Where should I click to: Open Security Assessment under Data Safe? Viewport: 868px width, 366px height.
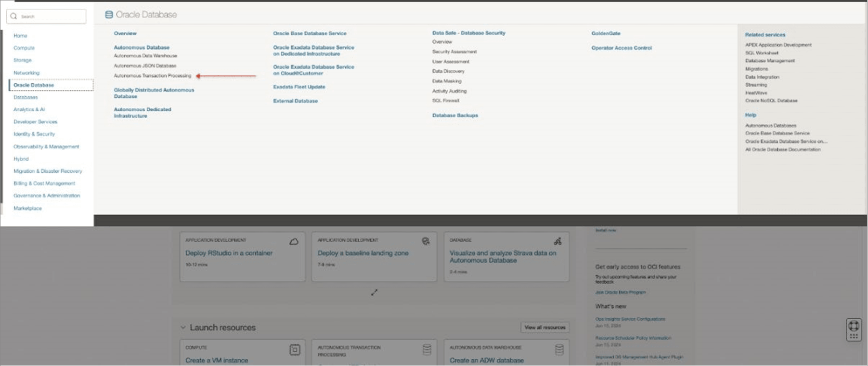click(454, 52)
